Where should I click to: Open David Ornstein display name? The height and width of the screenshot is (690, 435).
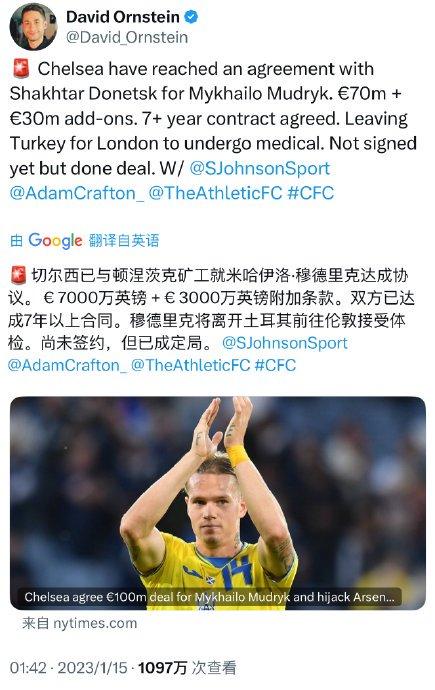click(123, 17)
